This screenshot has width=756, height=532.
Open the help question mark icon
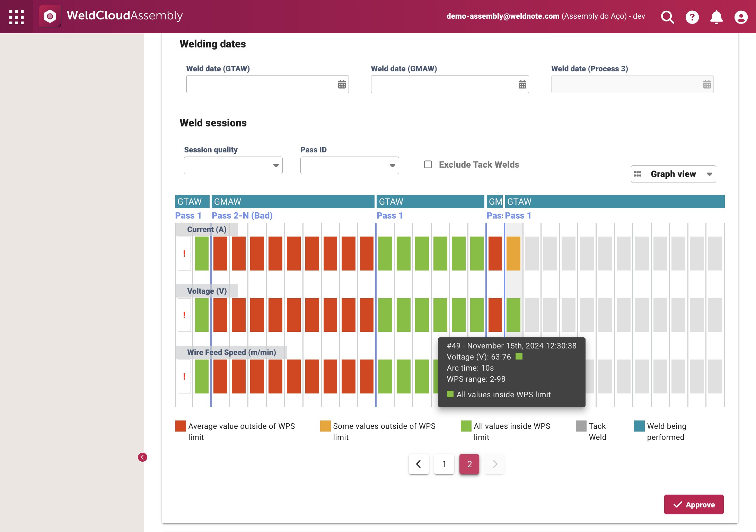click(x=692, y=17)
